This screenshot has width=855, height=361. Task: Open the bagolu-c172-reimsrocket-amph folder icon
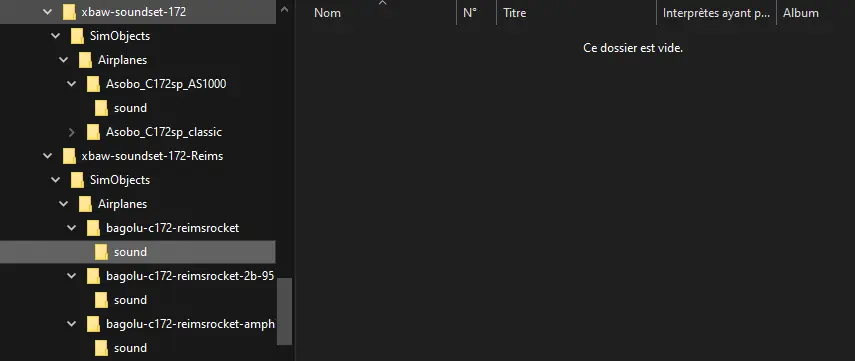tap(93, 324)
